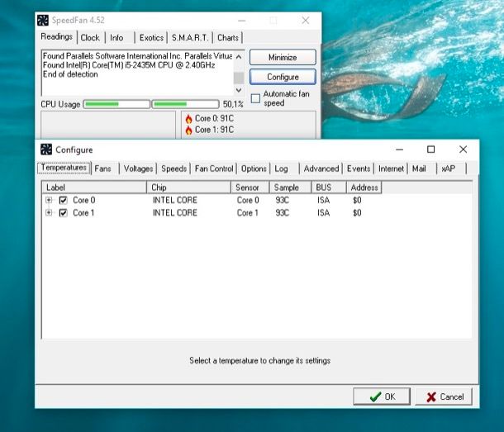
Task: Click the first CPU Usage progress bar
Action: (116, 104)
